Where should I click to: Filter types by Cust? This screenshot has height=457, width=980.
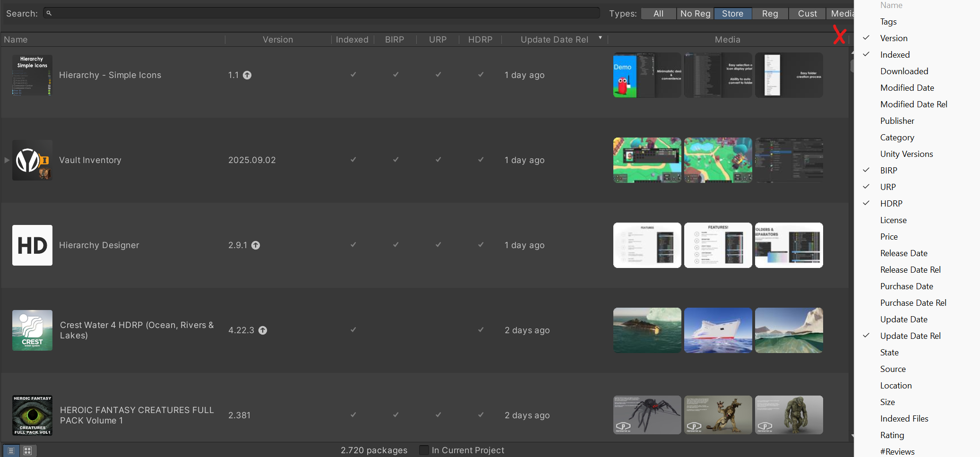[808, 14]
